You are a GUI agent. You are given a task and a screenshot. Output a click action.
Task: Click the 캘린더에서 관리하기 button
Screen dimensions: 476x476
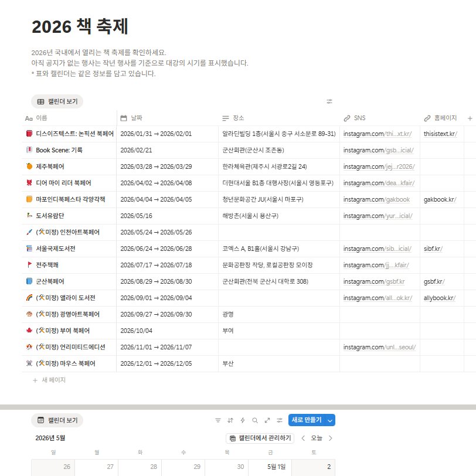pyautogui.click(x=260, y=438)
